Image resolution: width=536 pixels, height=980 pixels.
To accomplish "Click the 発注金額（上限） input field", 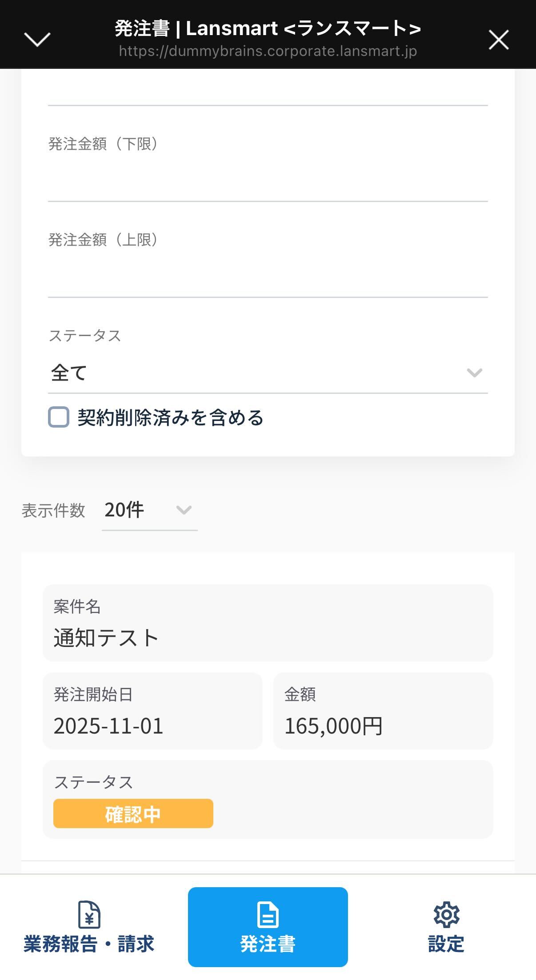I will 268,278.
